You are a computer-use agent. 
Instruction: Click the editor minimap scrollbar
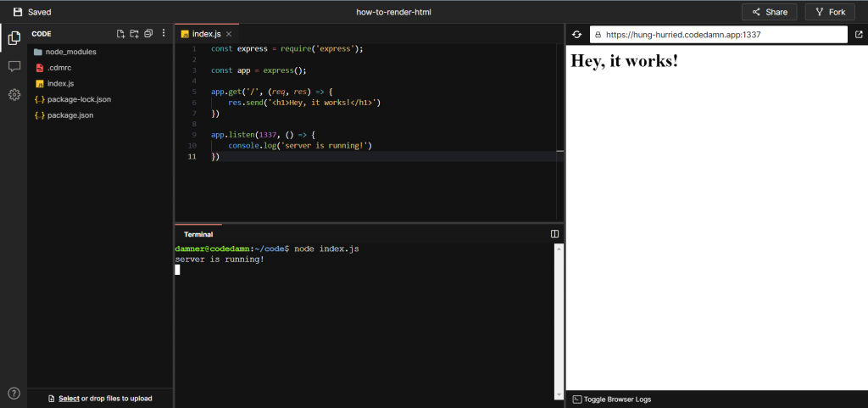pyautogui.click(x=559, y=133)
